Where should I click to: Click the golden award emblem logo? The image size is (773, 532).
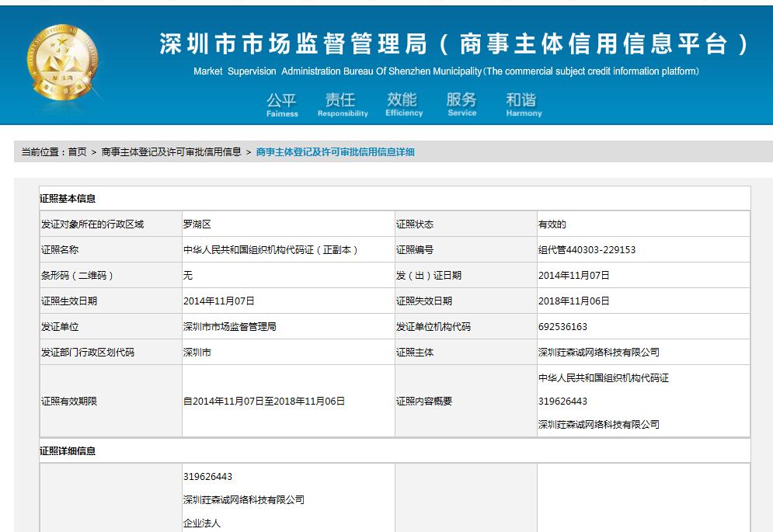point(61,54)
